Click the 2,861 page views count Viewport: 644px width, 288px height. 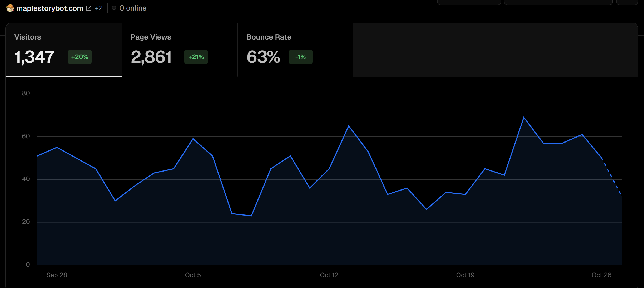pyautogui.click(x=151, y=57)
